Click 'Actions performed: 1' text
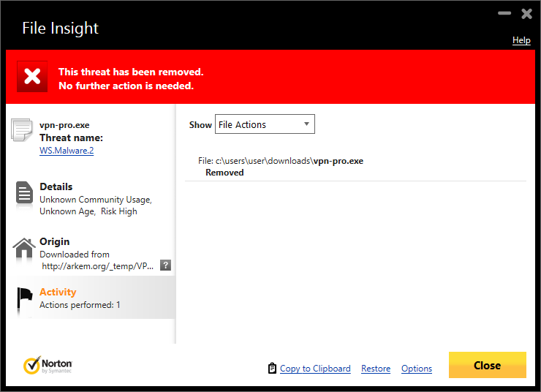 coord(80,305)
